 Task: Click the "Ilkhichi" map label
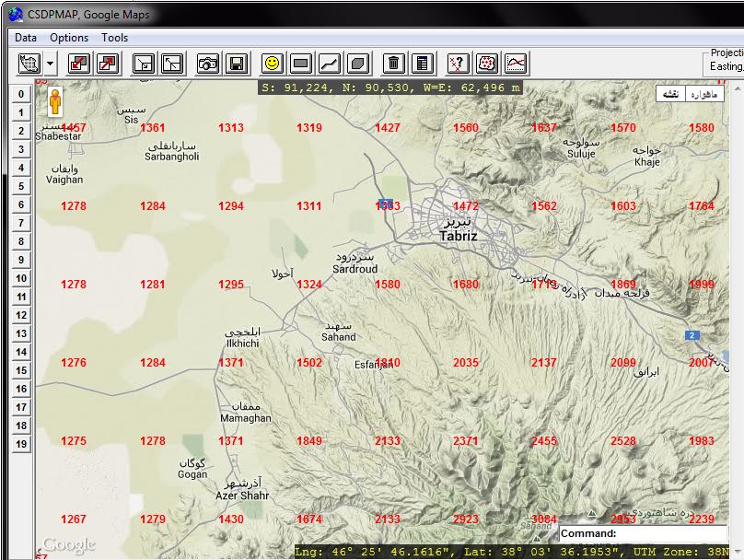242,344
